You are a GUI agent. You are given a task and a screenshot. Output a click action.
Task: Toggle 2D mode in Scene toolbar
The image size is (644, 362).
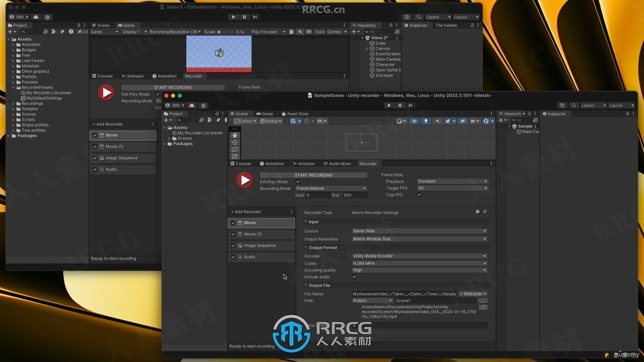414,121
